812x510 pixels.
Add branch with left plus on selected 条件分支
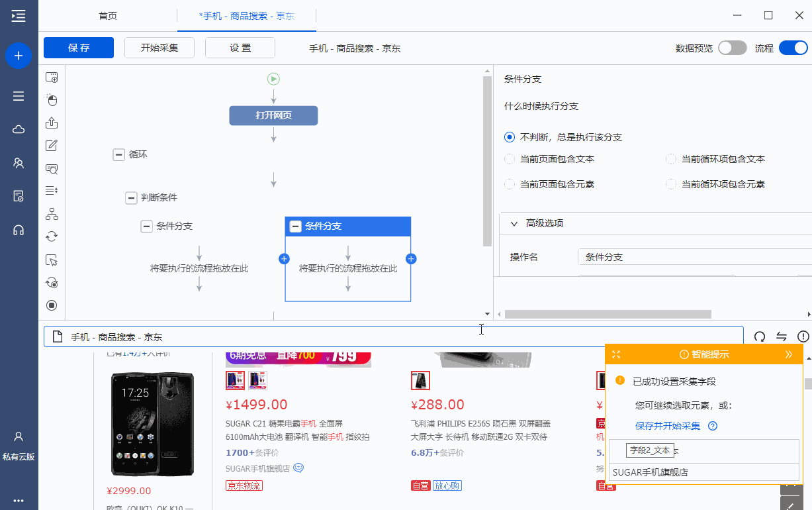285,259
